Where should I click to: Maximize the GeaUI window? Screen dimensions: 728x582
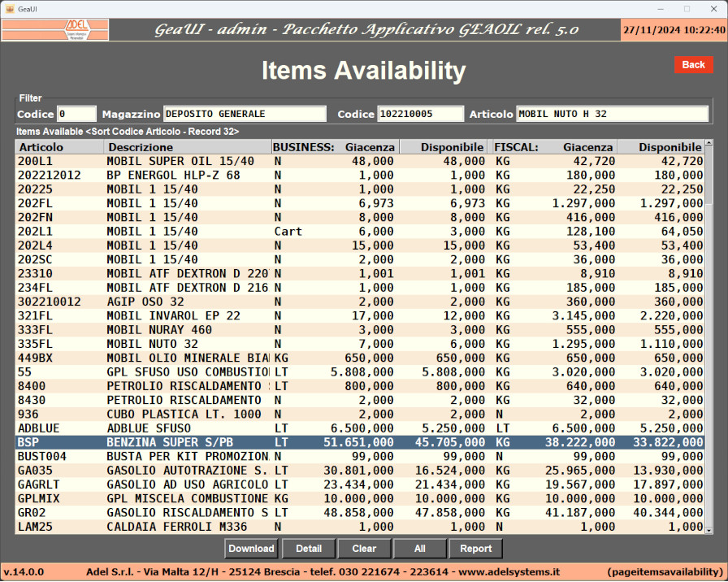(x=687, y=9)
